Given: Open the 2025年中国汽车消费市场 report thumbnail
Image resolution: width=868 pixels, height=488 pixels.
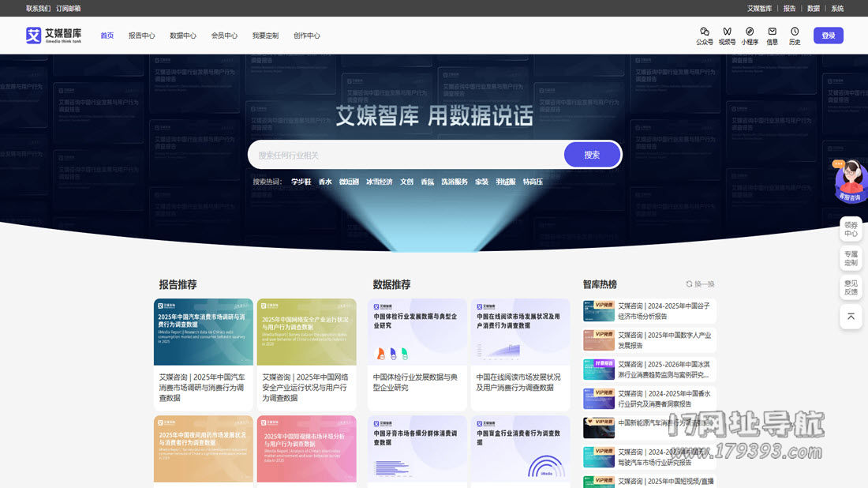Looking at the screenshot, I should [x=204, y=332].
